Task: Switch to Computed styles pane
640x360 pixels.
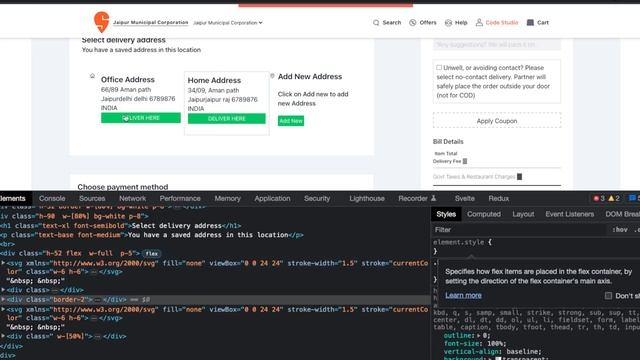Action: click(x=484, y=214)
